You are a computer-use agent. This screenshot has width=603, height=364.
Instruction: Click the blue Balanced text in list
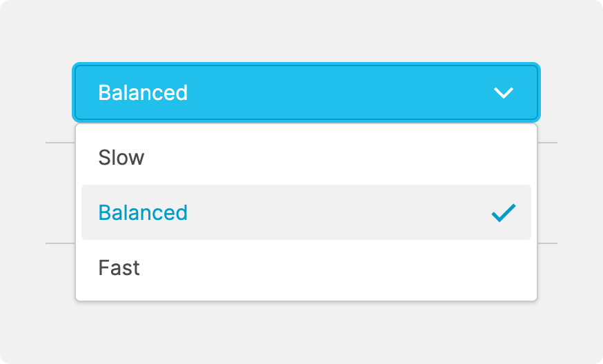pyautogui.click(x=143, y=212)
